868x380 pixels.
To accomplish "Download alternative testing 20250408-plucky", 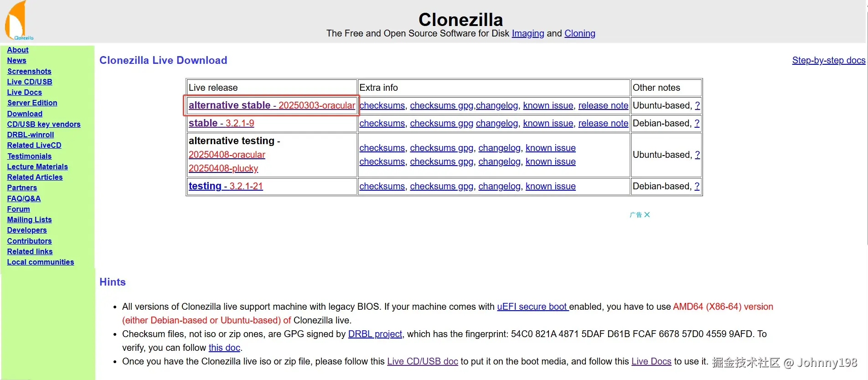I will (223, 168).
